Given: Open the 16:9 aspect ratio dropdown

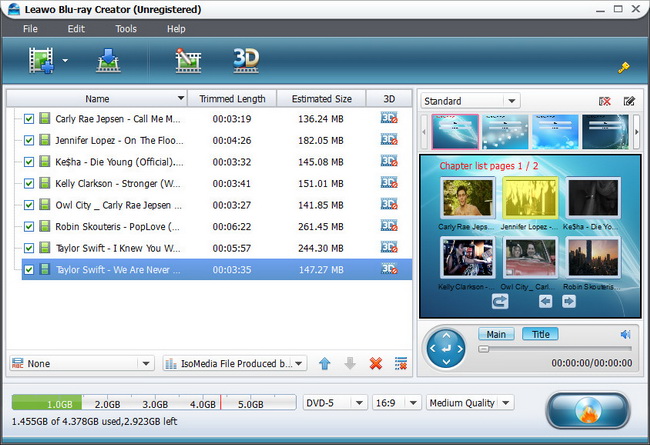Looking at the screenshot, I should [x=413, y=403].
